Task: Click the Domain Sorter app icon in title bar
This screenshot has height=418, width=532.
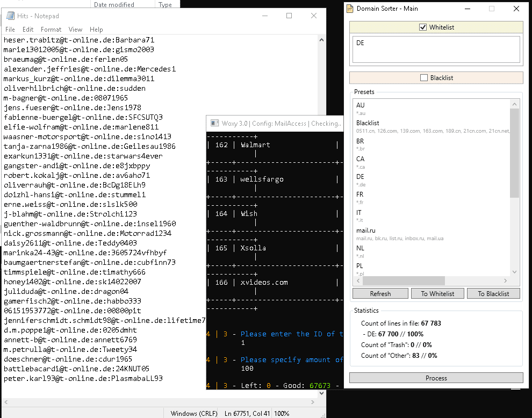Action: click(349, 9)
